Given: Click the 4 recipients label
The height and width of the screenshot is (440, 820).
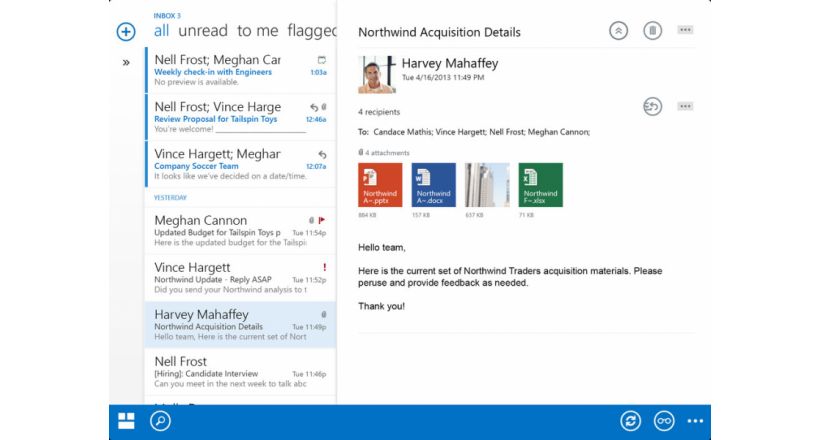Looking at the screenshot, I should point(379,112).
